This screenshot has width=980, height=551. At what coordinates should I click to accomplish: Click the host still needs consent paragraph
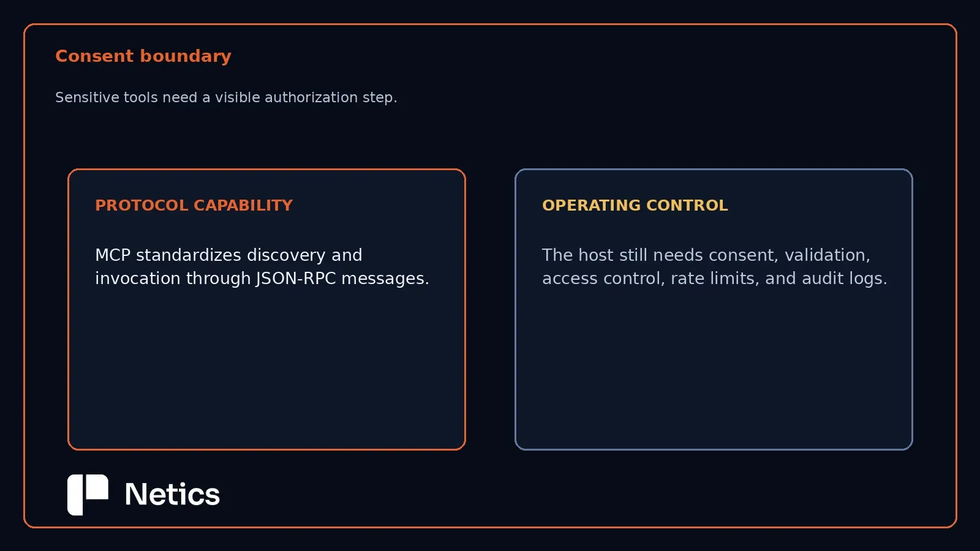(715, 266)
